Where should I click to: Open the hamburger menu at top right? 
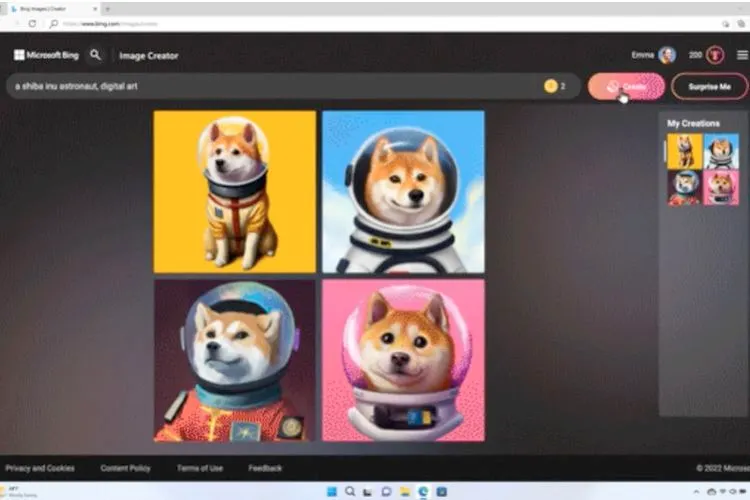(x=741, y=55)
